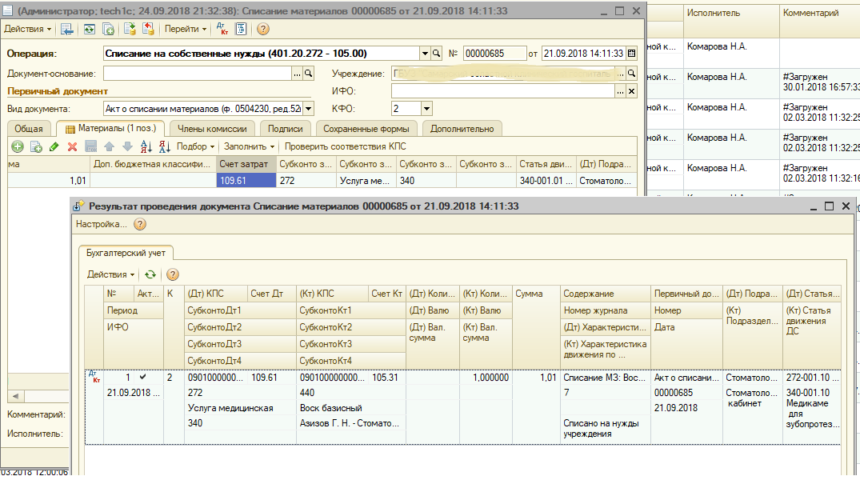Click the Настройка... button

pos(102,225)
